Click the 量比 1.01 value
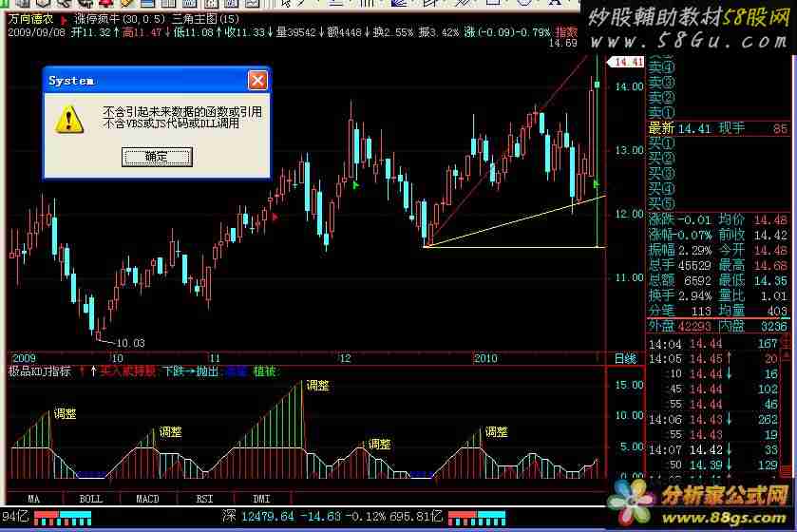This screenshot has height=532, width=797. click(x=752, y=295)
